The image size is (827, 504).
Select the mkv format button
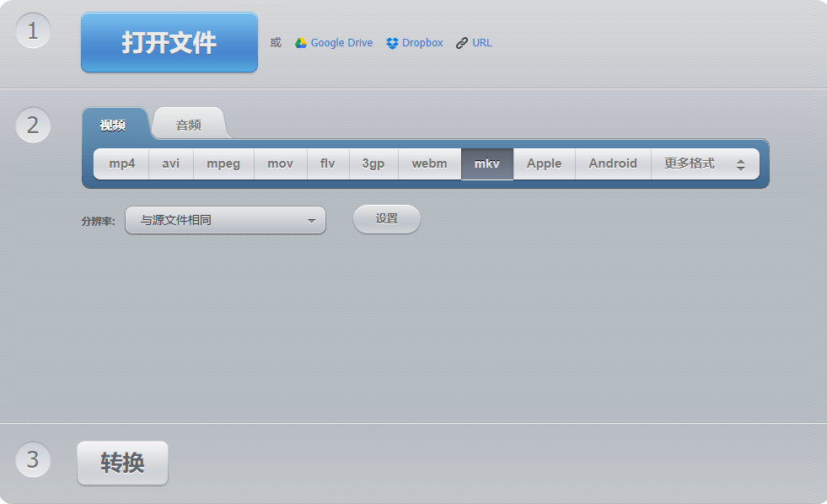(486, 164)
